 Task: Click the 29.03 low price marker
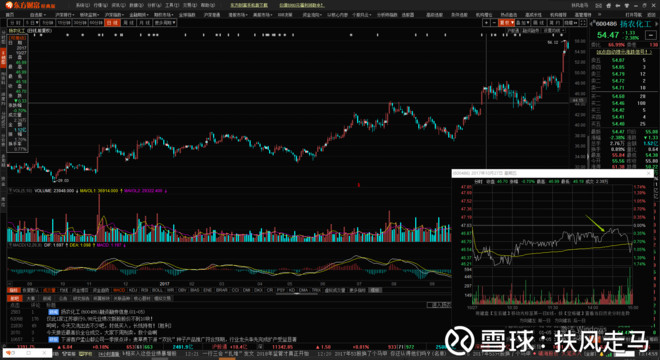coord(63,180)
